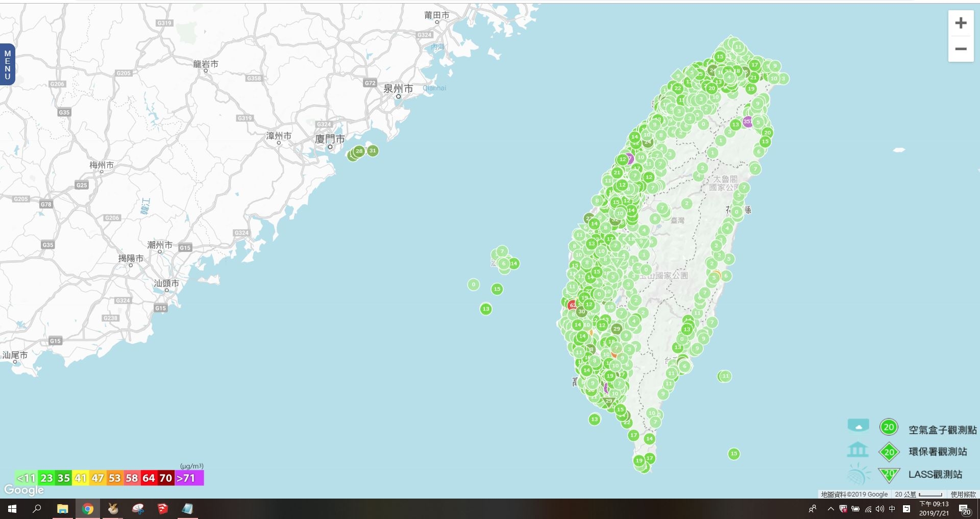
Task: Click the G358 highway shield
Action: (x=254, y=78)
